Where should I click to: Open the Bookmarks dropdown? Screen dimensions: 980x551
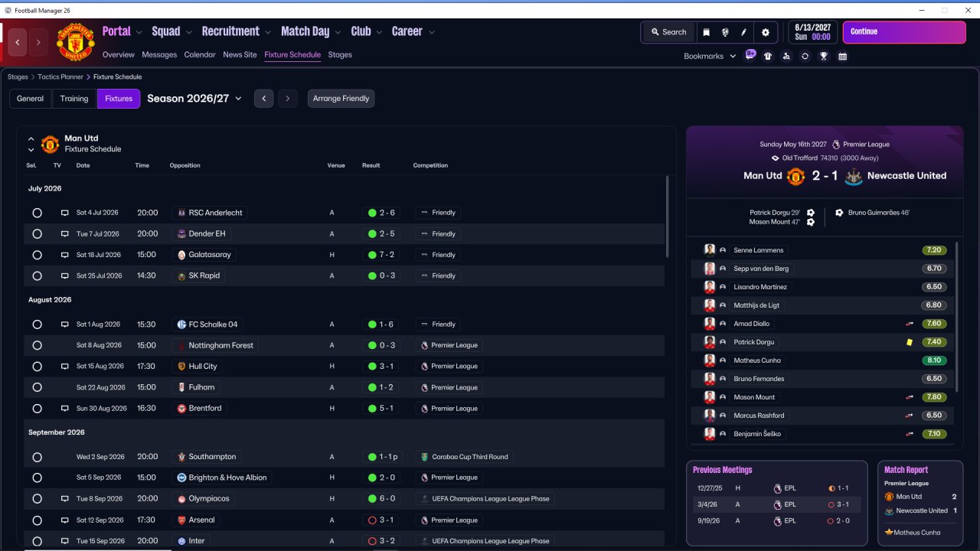pos(710,56)
